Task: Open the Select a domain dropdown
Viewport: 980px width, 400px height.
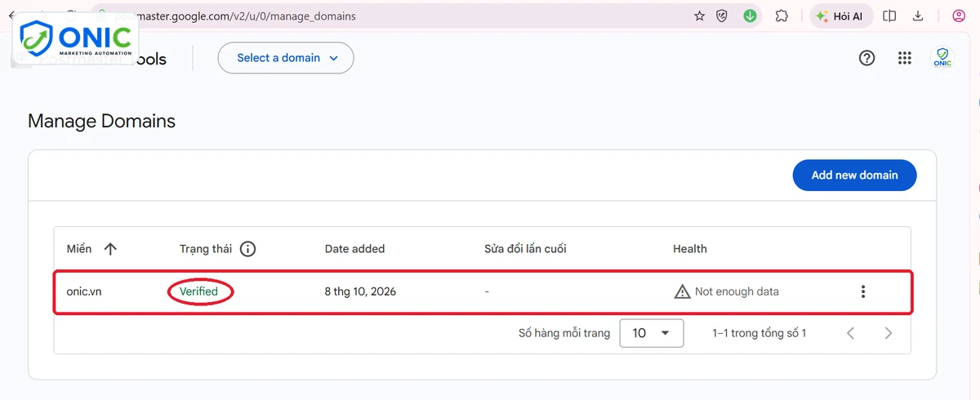Action: pos(286,58)
